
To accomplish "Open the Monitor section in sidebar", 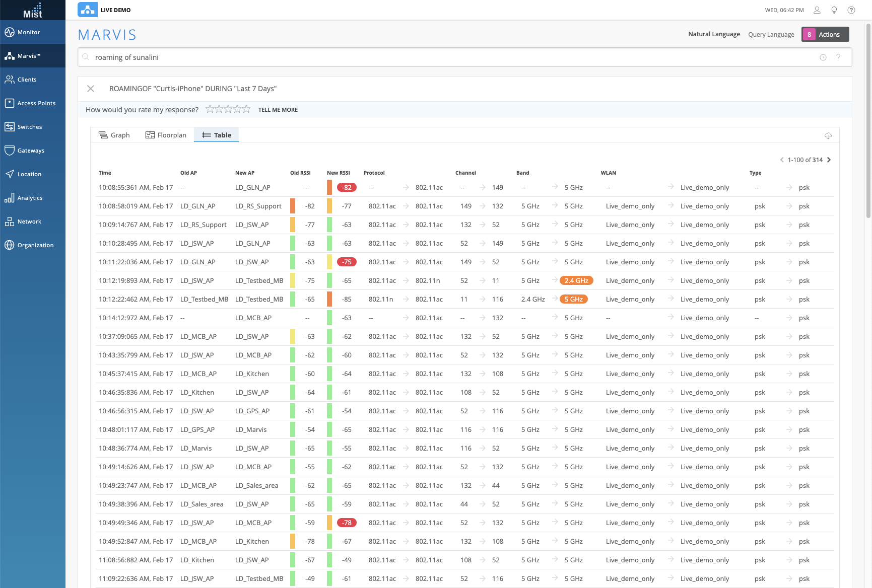I will (x=29, y=32).
